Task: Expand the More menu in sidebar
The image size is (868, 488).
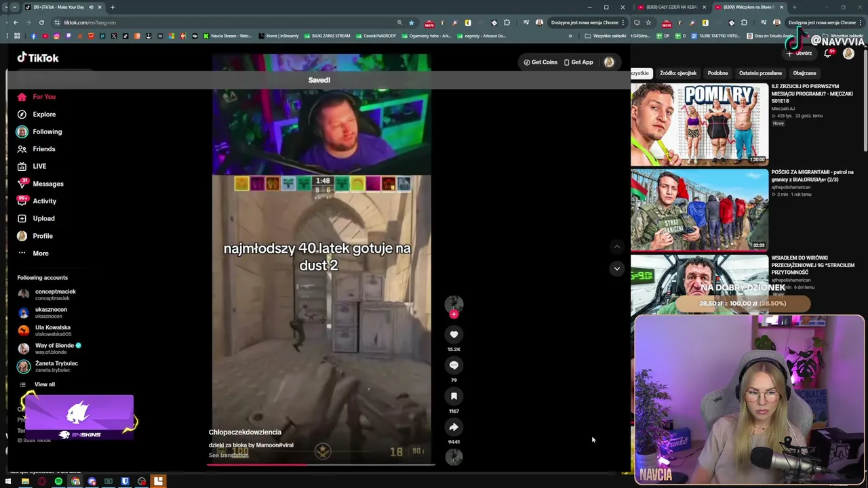Action: click(x=33, y=253)
